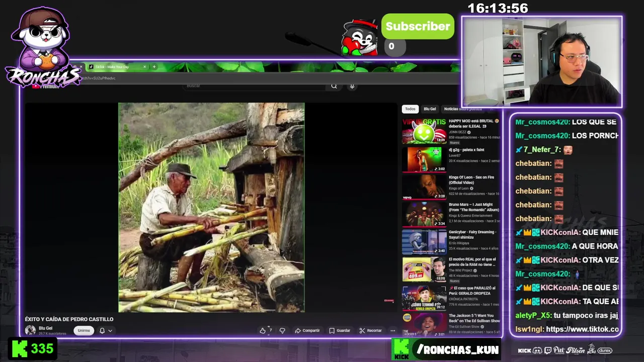Open the GERALD OROPEZA video thumbnail
The image size is (644, 362).
point(424,297)
